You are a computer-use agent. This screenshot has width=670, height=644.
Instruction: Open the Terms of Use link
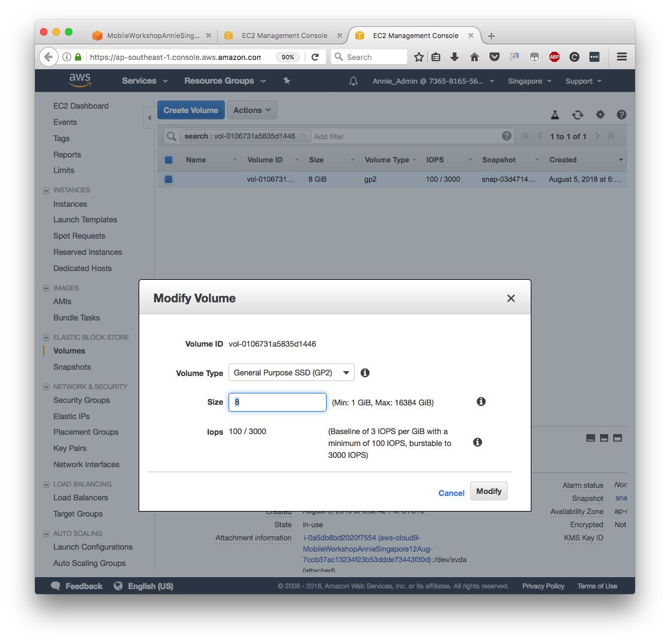click(x=597, y=586)
